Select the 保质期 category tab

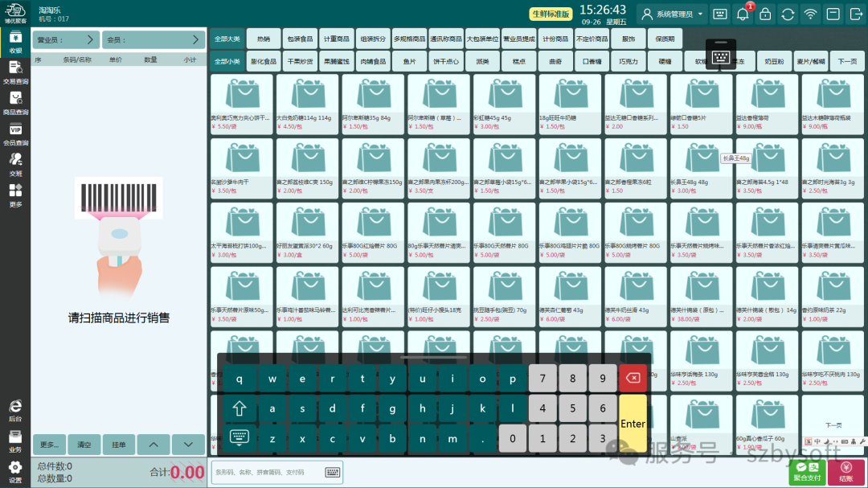click(665, 39)
